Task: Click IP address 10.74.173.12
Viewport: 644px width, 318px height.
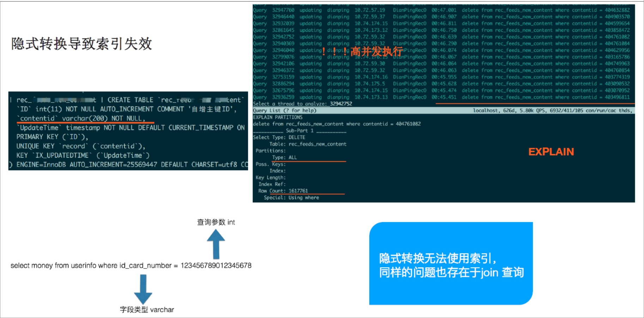Action: point(371,30)
